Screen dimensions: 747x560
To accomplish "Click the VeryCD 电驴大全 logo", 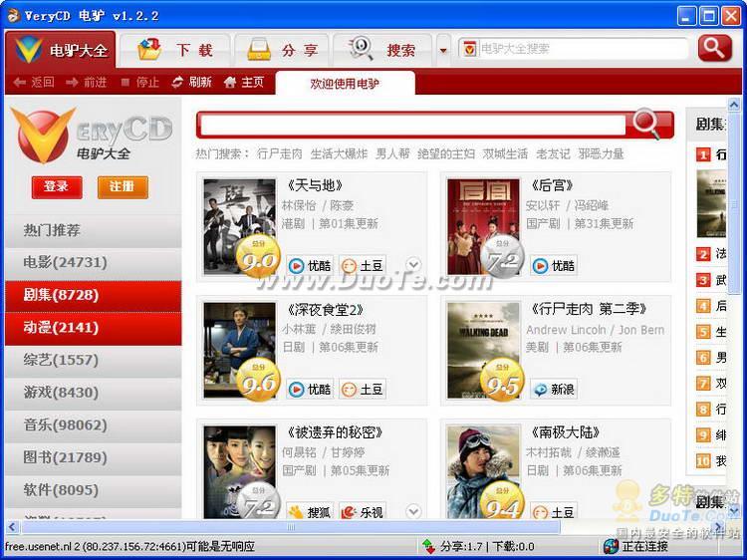I will point(92,136).
